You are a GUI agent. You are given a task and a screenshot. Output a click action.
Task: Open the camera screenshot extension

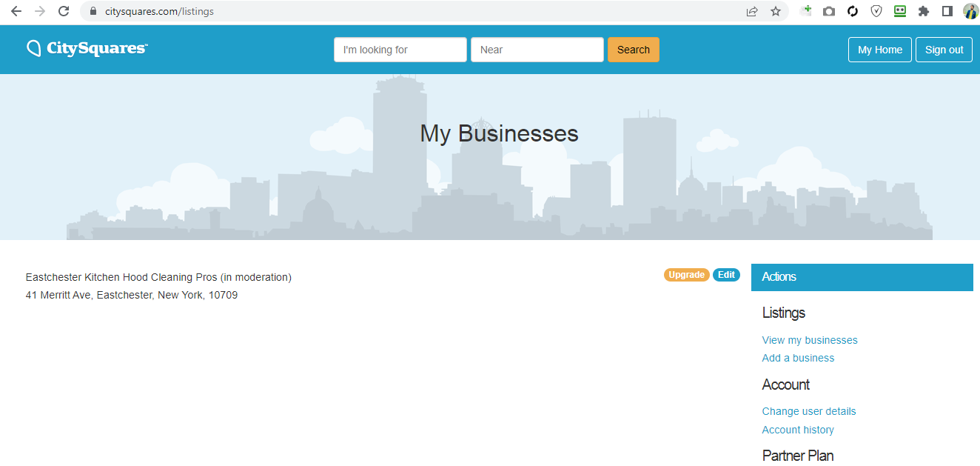click(829, 11)
